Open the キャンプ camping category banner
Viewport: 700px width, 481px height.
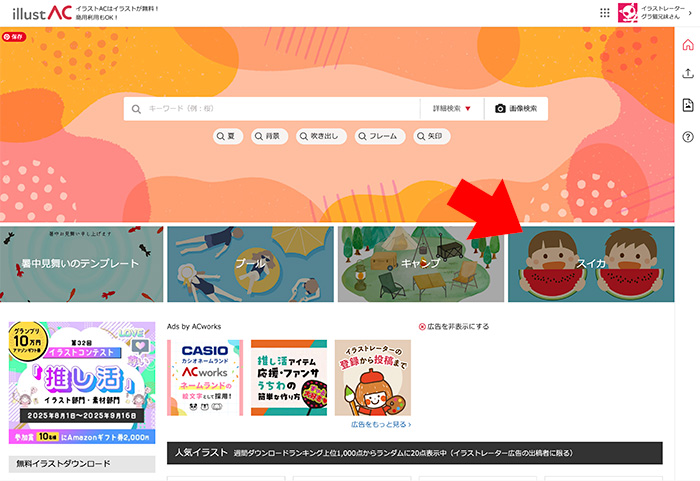coord(421,264)
